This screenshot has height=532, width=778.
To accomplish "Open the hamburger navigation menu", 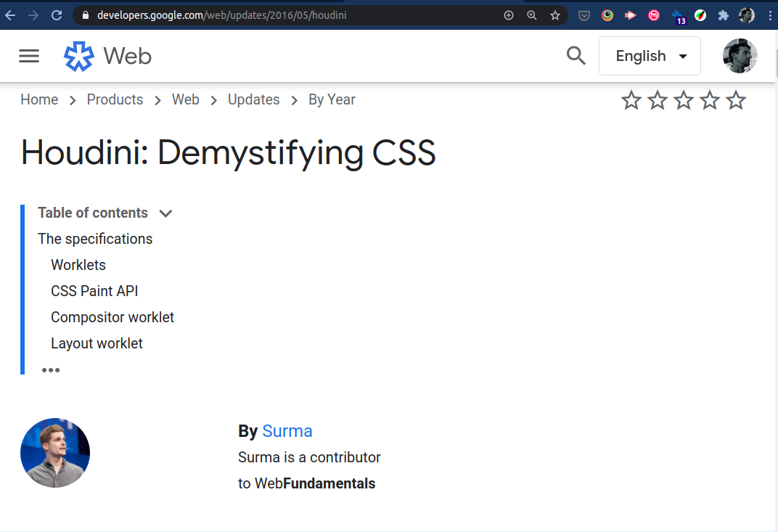I will [x=29, y=56].
